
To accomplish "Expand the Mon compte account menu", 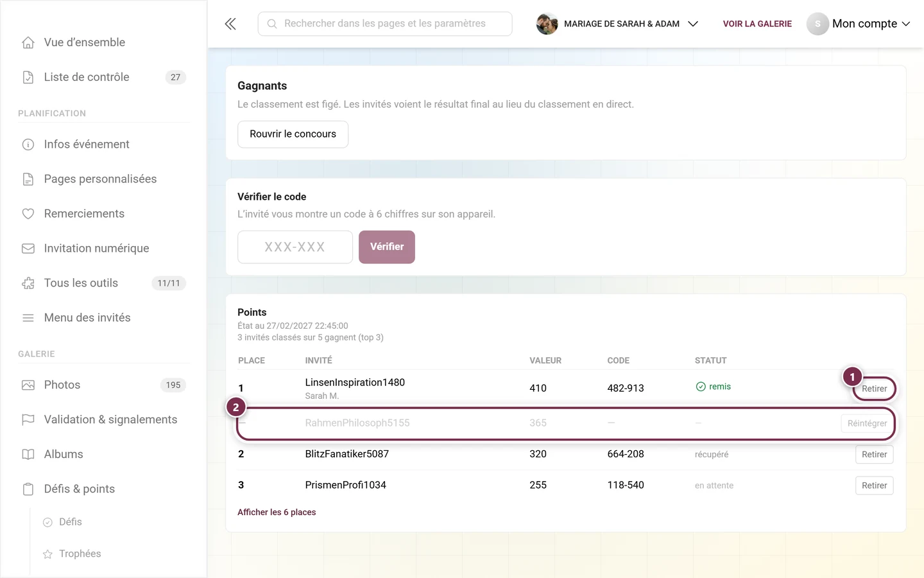I will [859, 24].
